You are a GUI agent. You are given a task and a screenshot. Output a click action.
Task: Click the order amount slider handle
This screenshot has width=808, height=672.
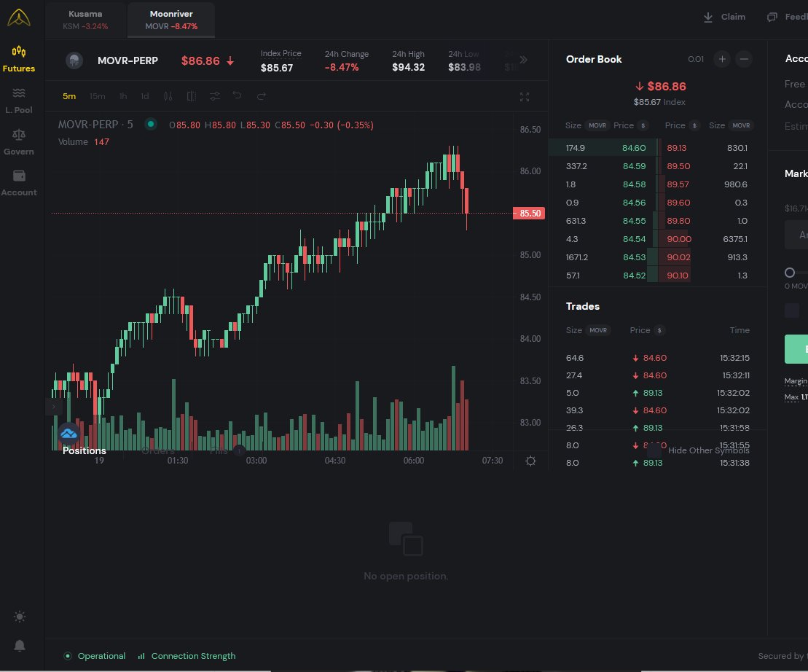pyautogui.click(x=790, y=272)
